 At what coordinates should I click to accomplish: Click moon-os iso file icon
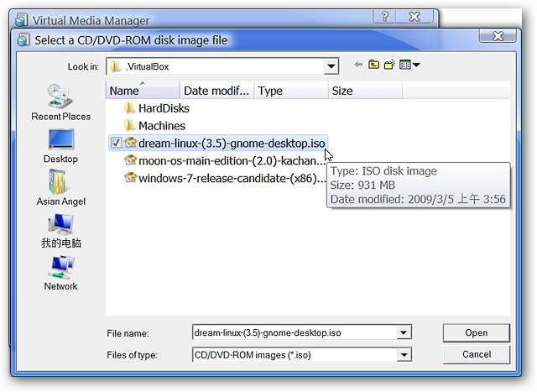tap(130, 160)
